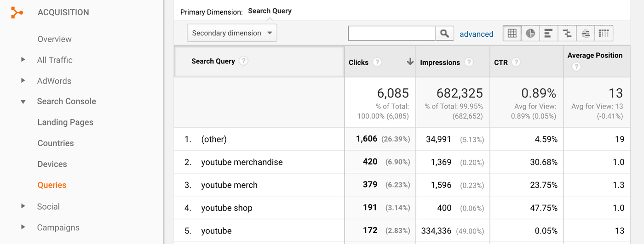Click the advanced filter link
644x244 pixels.
476,34
